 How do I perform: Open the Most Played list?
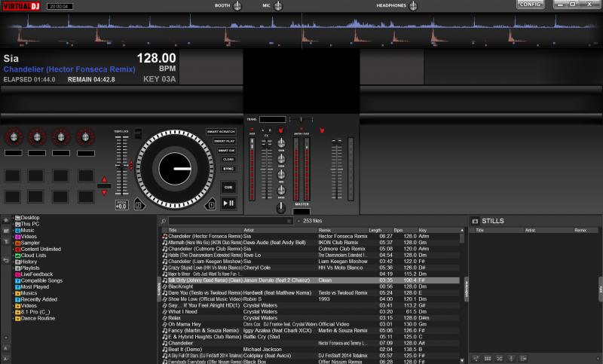pos(32,286)
